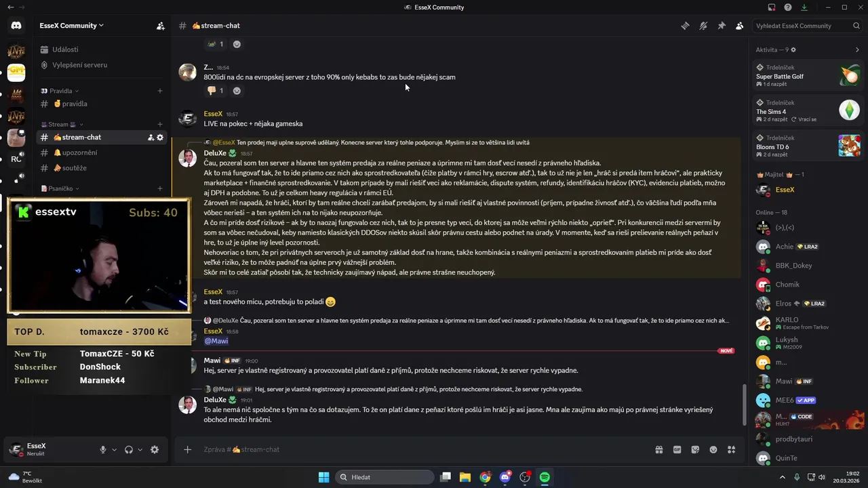Viewport: 868px width, 488px height.
Task: Toggle microphone mute in user panel
Action: (103, 449)
